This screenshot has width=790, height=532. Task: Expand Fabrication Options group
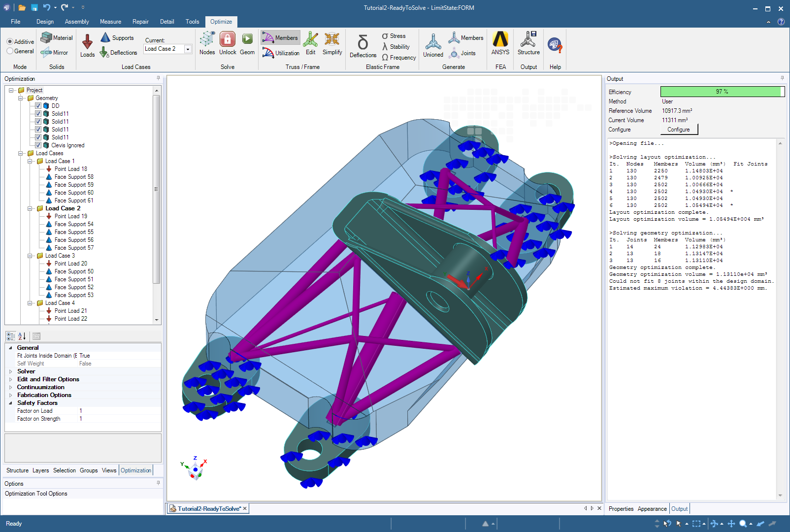point(10,395)
